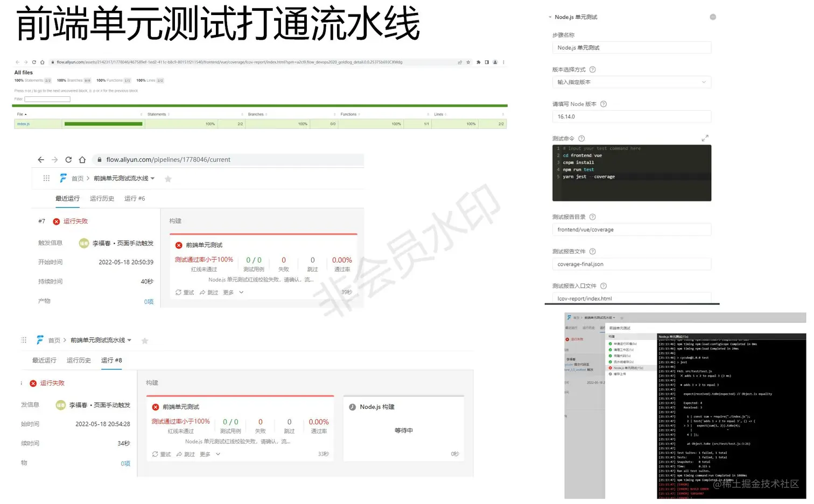Open 版本选择方式 dropdown
Viewport: 814px width, 504px height.
point(631,82)
